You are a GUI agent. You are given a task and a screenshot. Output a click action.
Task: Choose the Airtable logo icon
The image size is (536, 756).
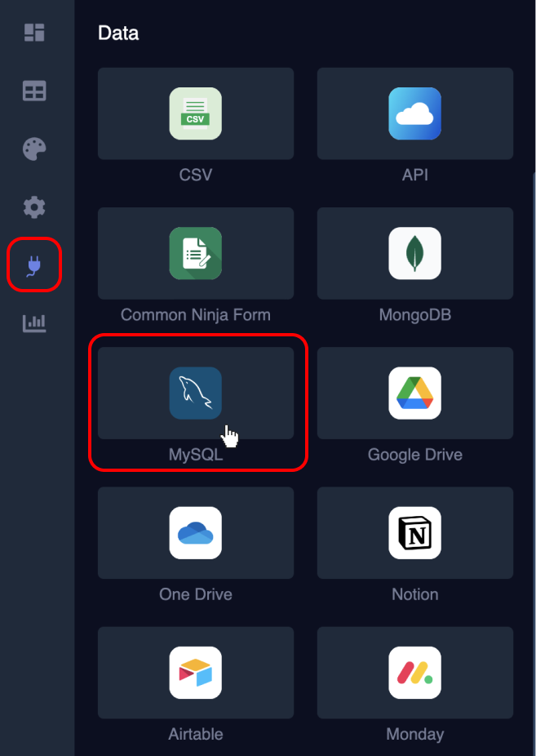196,673
